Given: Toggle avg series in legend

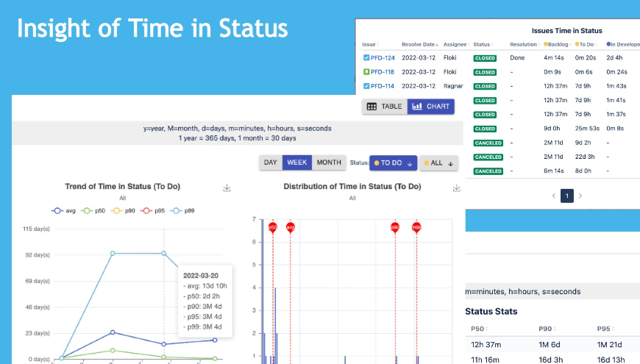Looking at the screenshot, I should tap(64, 210).
